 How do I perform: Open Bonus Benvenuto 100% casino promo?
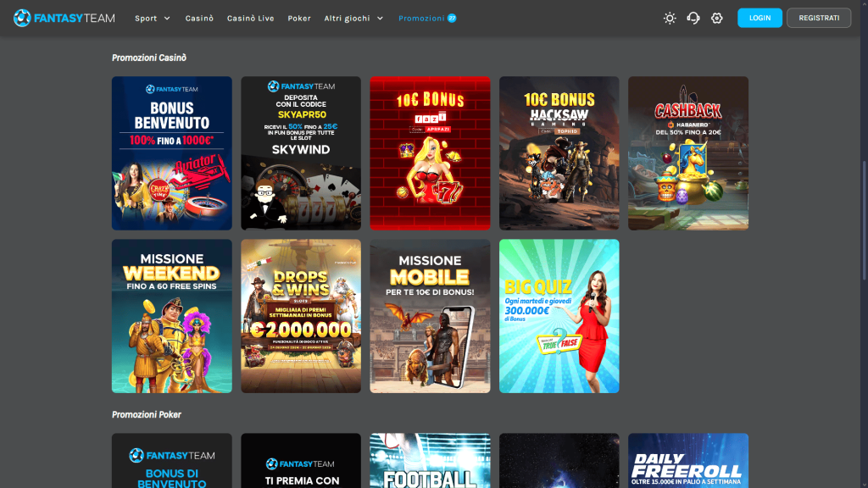click(172, 153)
